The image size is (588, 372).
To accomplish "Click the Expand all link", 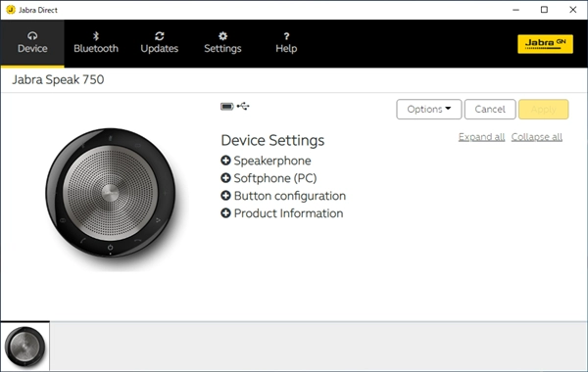I will point(481,137).
